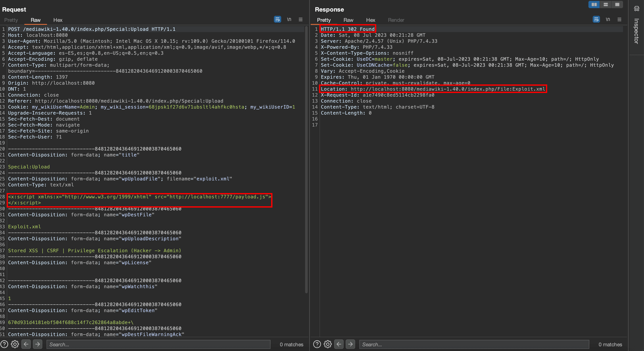Image resolution: width=644 pixels, height=351 pixels.
Task: Show non-printable characters in Response panel
Action: tap(608, 19)
